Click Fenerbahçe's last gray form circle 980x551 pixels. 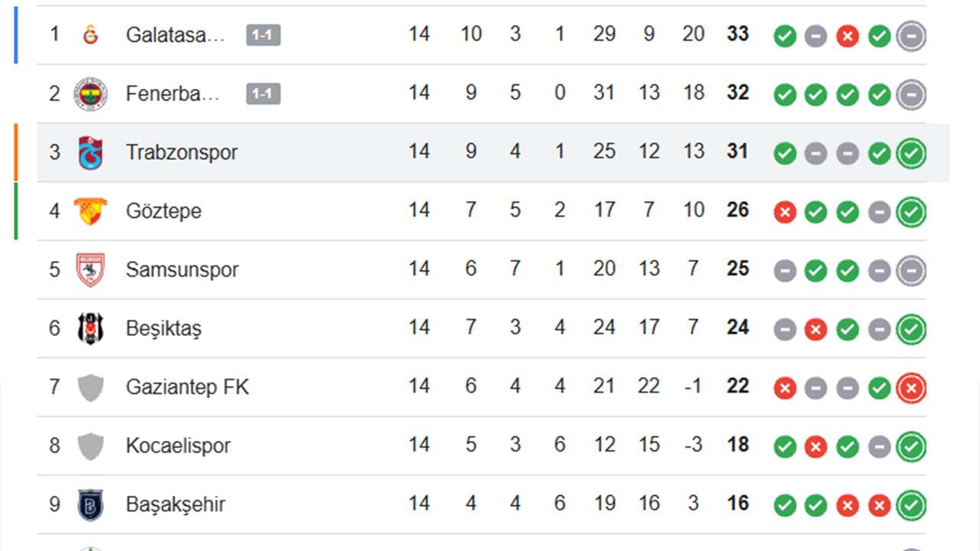[911, 93]
